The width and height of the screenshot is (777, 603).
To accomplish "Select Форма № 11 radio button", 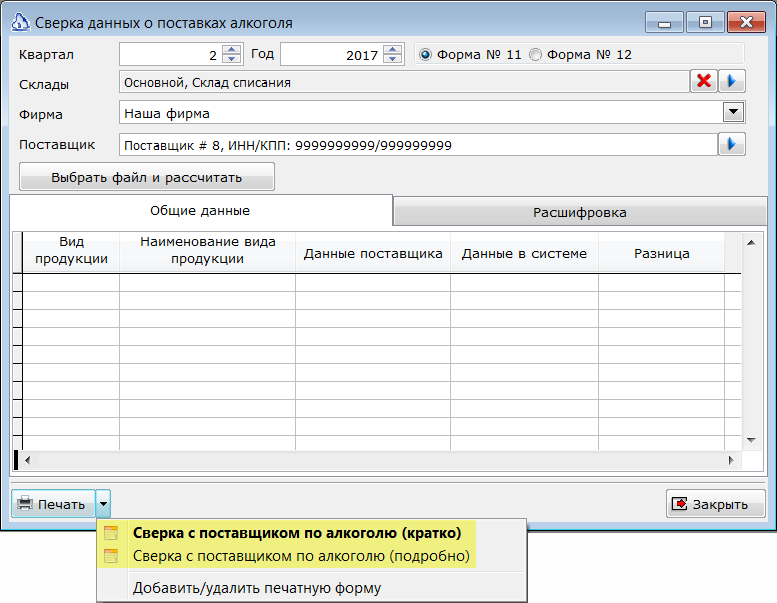I will tap(425, 55).
